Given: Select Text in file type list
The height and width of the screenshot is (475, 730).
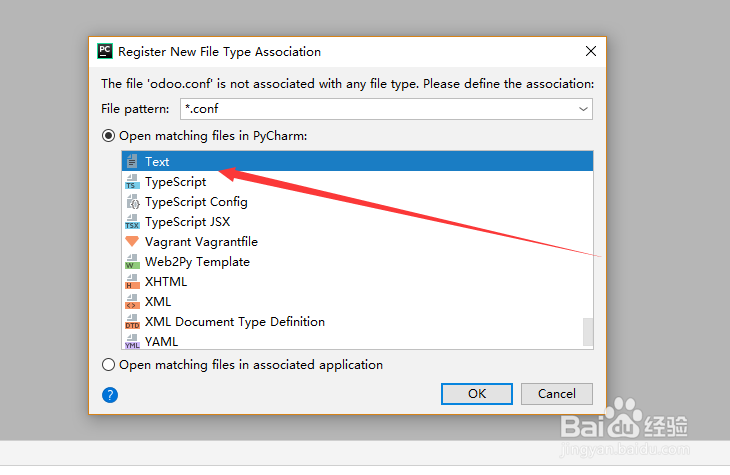Looking at the screenshot, I should click(357, 162).
